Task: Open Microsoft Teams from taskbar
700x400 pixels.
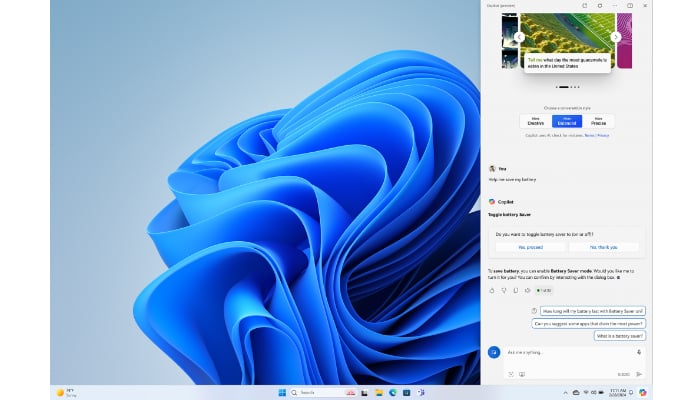Action: point(421,392)
